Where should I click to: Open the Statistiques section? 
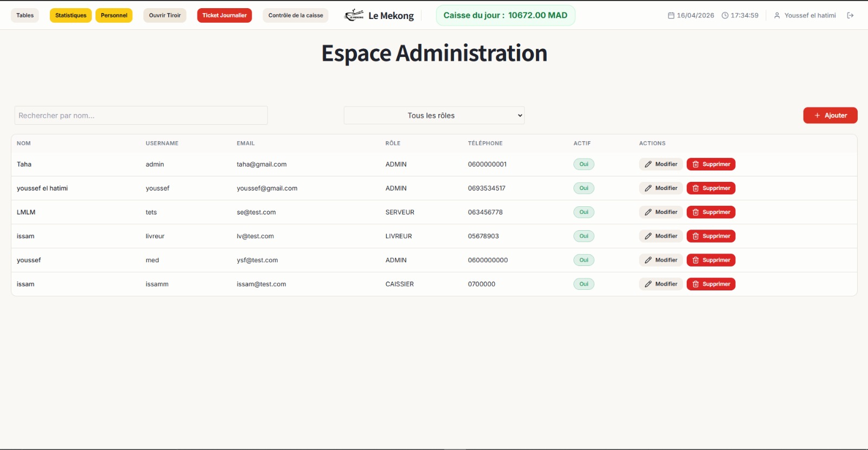pos(71,15)
